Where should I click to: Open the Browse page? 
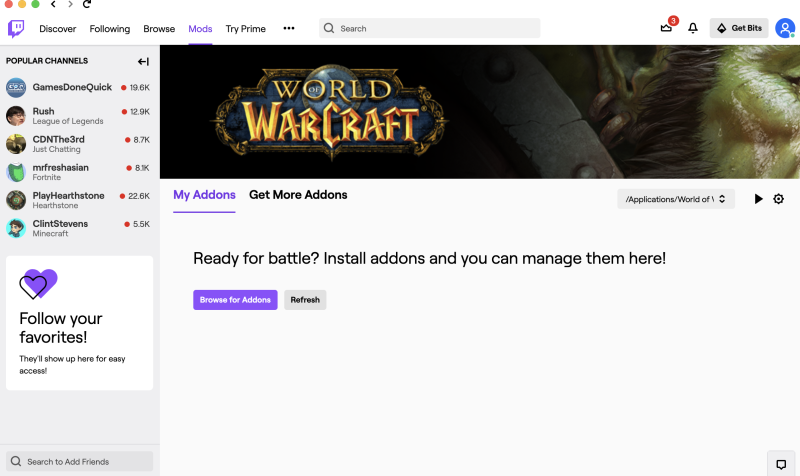tap(159, 29)
